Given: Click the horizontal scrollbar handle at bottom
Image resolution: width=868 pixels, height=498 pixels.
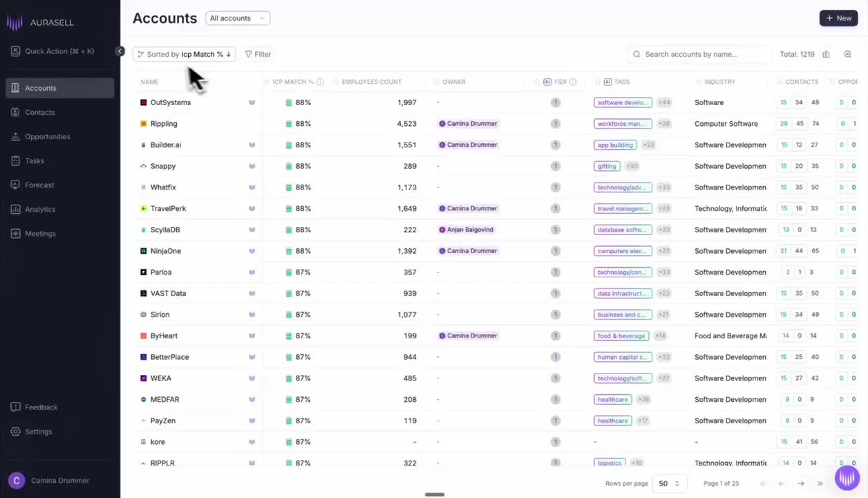Looking at the screenshot, I should (434, 495).
